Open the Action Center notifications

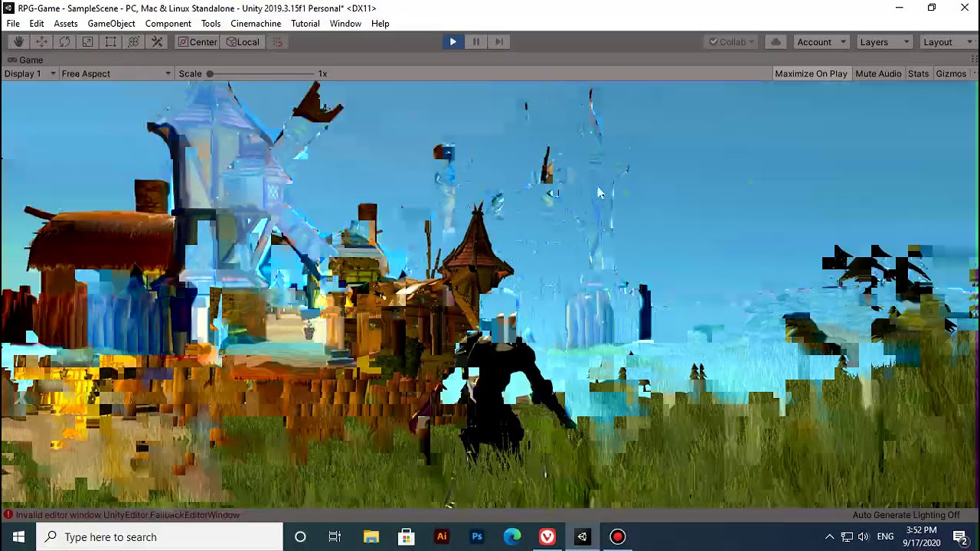coord(960,537)
